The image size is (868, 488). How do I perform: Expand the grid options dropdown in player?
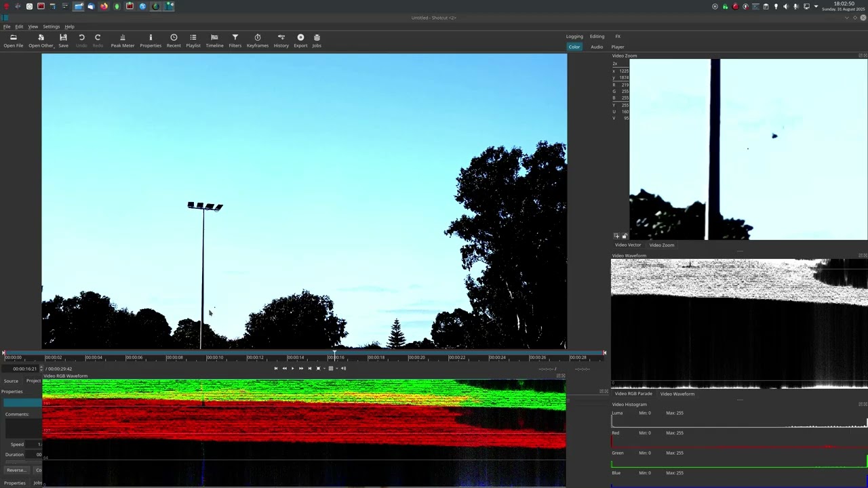click(x=337, y=368)
